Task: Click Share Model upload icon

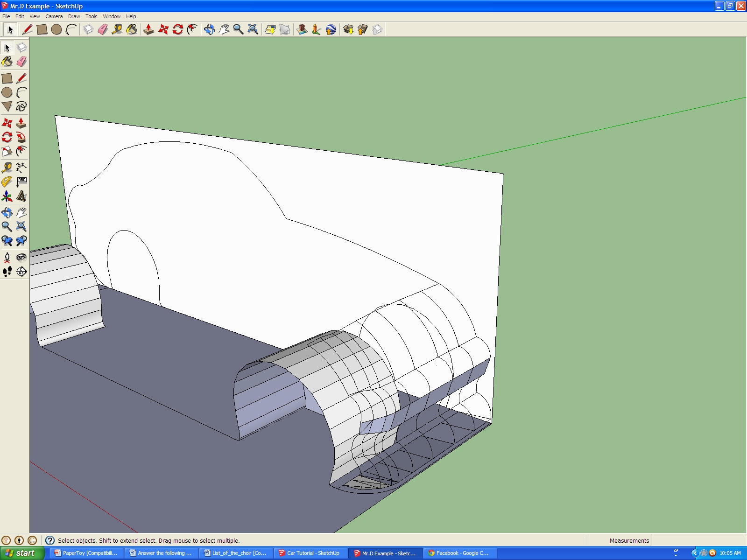Action: (x=363, y=29)
